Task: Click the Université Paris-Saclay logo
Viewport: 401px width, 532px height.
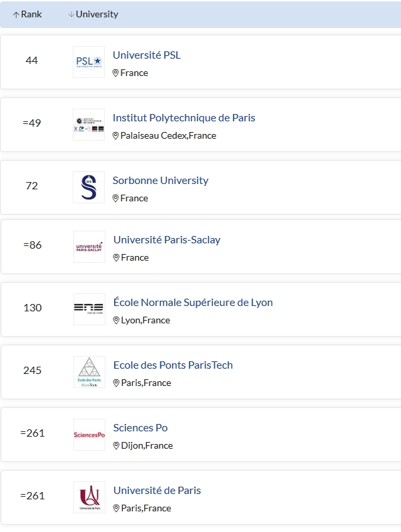Action: [89, 247]
